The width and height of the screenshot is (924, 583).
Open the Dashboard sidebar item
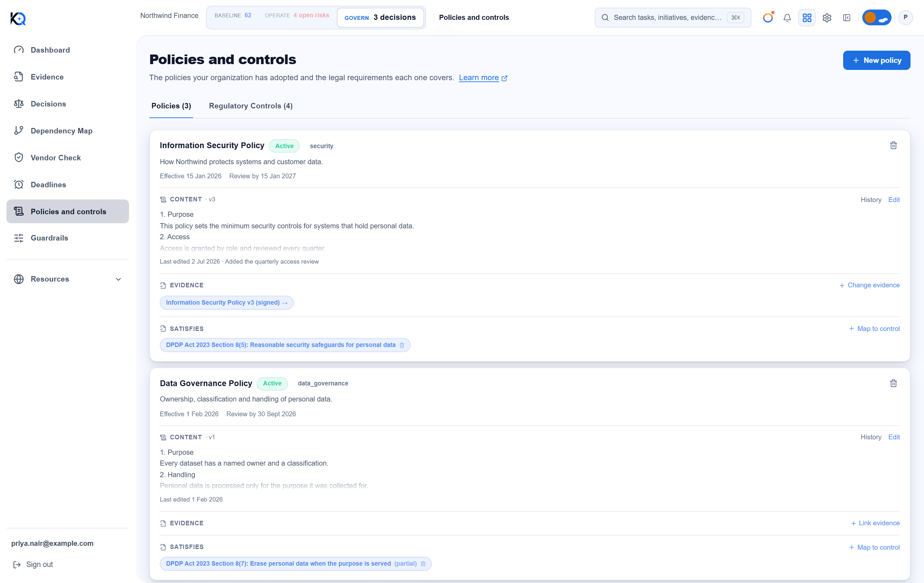(x=67, y=50)
